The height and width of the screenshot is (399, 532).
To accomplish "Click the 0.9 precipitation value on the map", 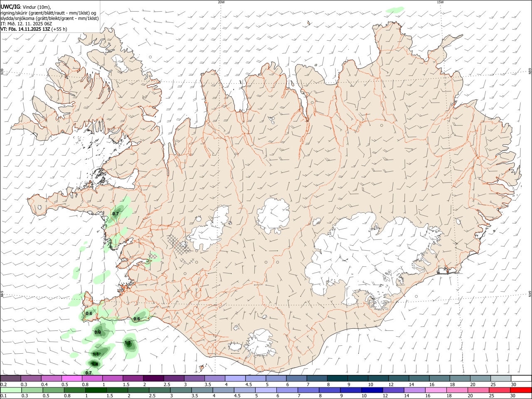I will (98, 332).
